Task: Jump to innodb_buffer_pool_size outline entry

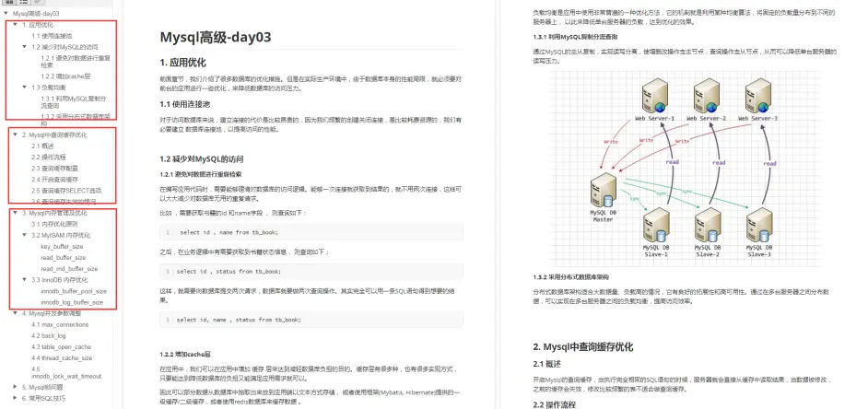Action: pos(74,290)
